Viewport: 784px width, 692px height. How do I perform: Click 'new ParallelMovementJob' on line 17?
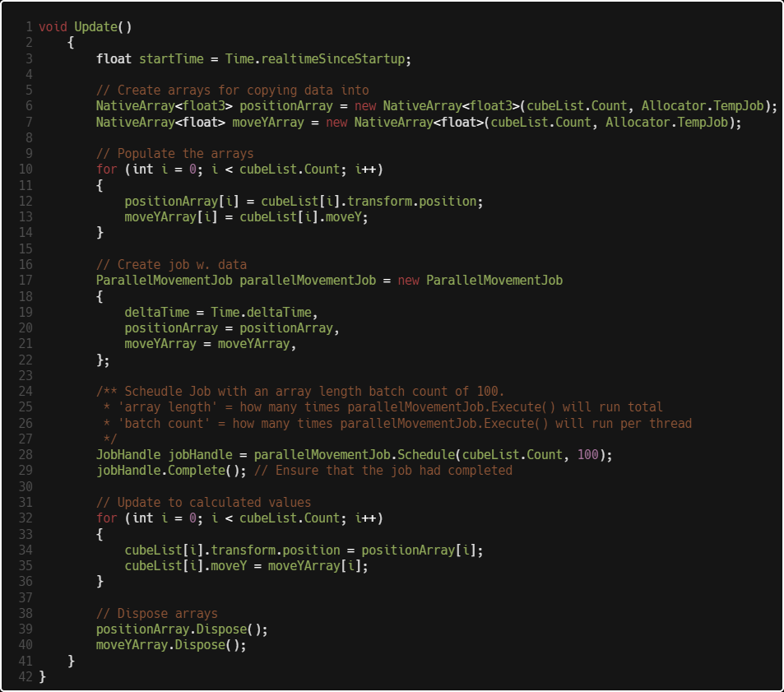(480, 281)
